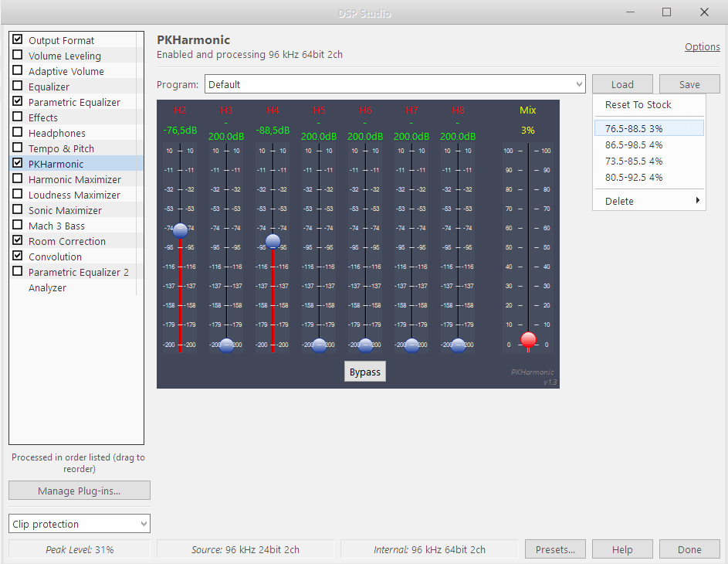Click the H2 -76,5dB value readout
This screenshot has width=728, height=564.
180,131
